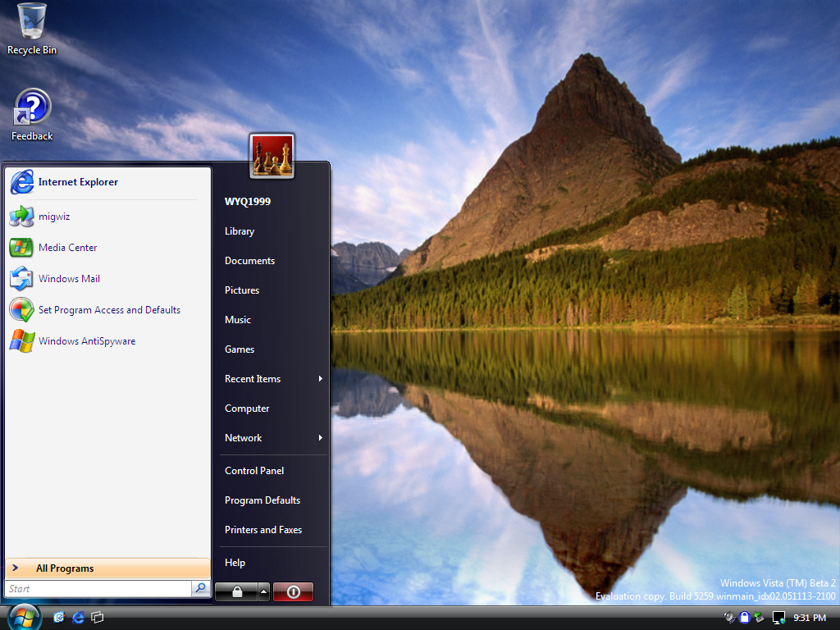Click the network monitor tray icon

[779, 618]
